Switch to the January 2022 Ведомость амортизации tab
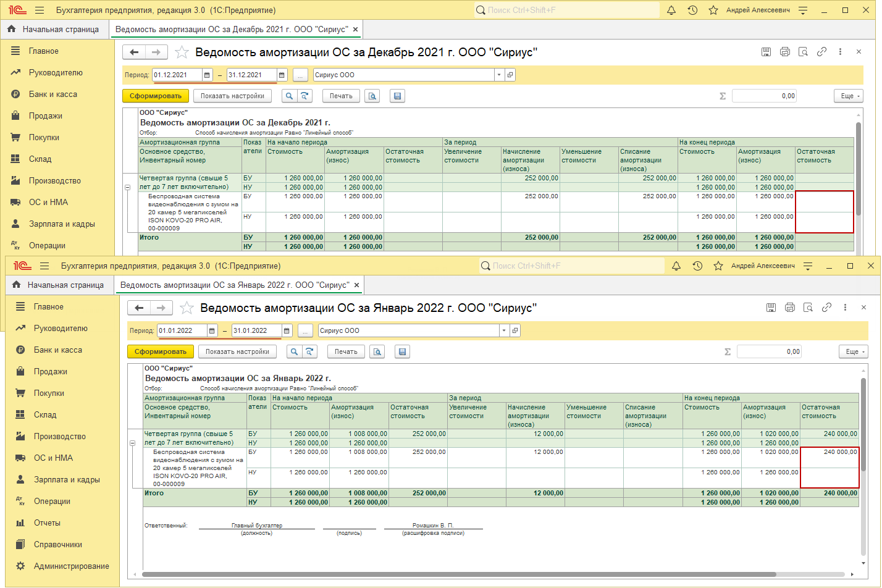Image resolution: width=882 pixels, height=588 pixels. coord(235,285)
